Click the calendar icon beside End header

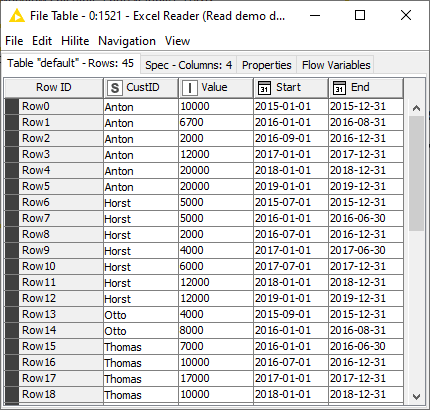pyautogui.click(x=339, y=88)
